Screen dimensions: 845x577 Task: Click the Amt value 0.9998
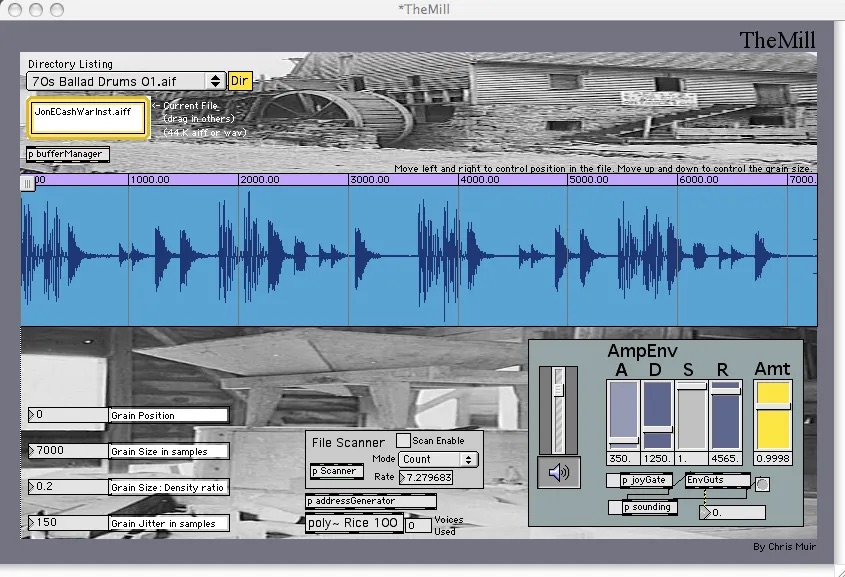(773, 458)
